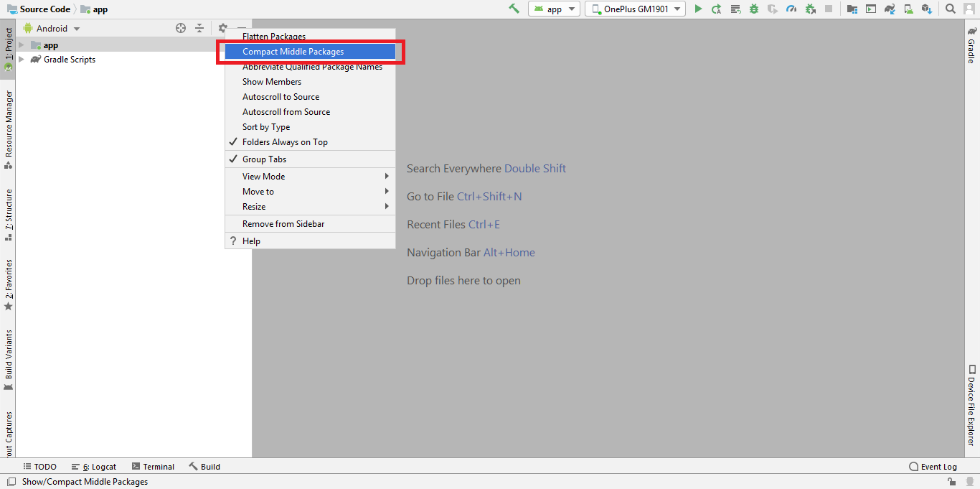
Task: Expand the Gradle Scripts tree node
Action: 22,60
